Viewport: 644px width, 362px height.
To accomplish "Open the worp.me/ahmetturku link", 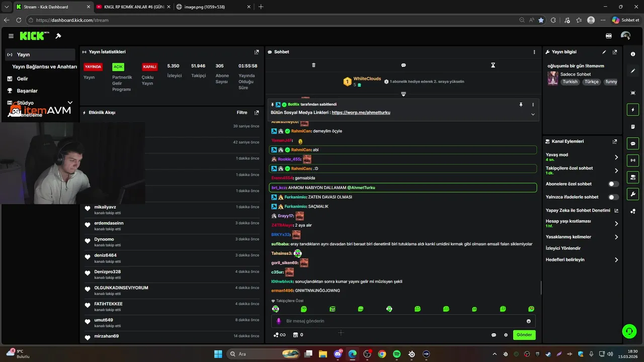I will (361, 113).
